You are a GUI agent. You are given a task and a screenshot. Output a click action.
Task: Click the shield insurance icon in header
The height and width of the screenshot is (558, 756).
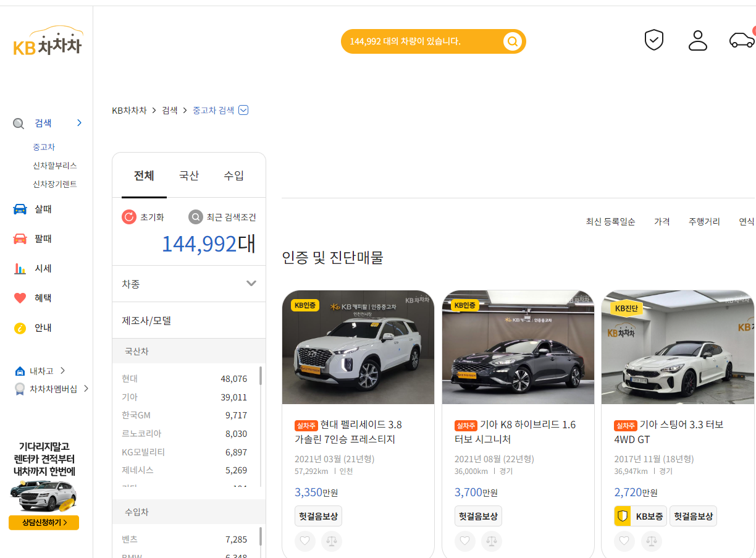tap(654, 40)
